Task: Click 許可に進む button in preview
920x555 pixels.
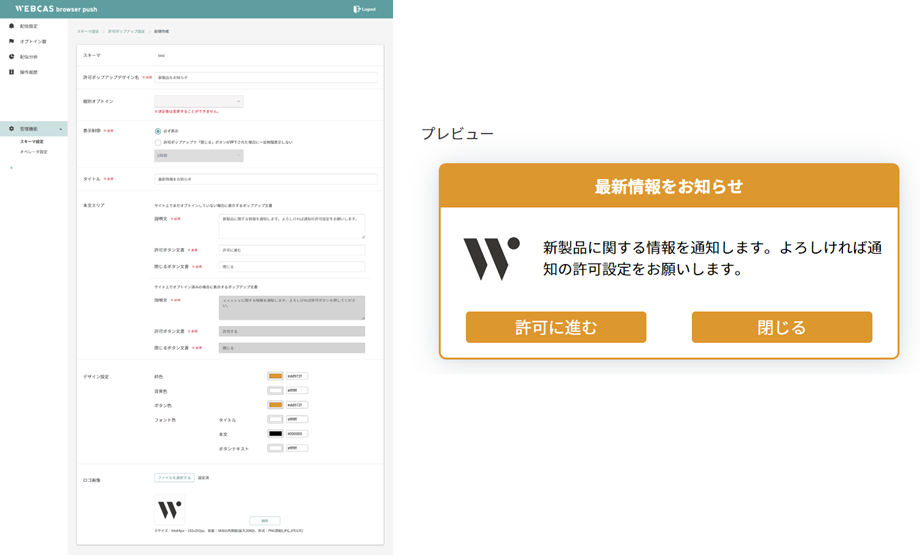Action: 556,327
